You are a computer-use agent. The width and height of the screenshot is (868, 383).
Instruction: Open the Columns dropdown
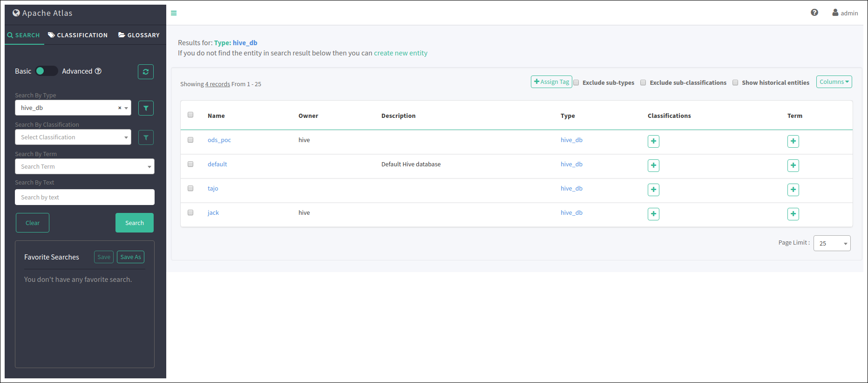tap(834, 82)
